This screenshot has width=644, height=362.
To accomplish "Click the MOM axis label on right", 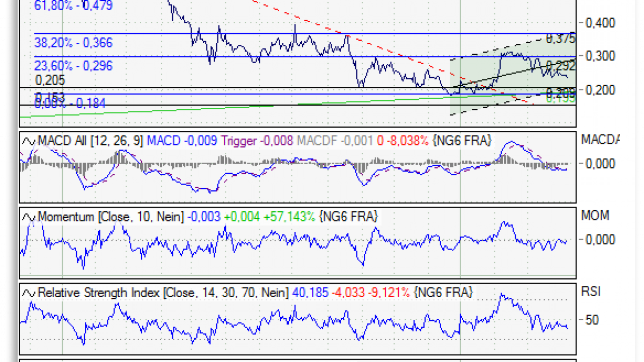I will coord(595,216).
